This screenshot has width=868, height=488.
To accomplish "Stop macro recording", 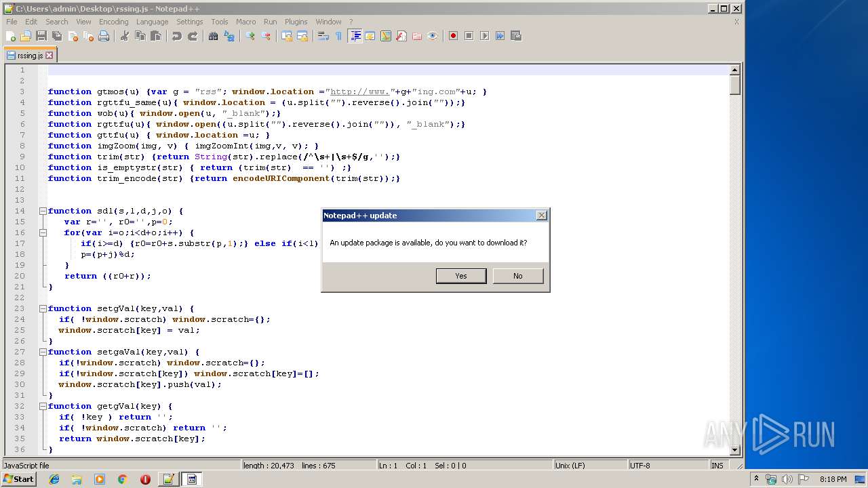I will click(x=469, y=36).
